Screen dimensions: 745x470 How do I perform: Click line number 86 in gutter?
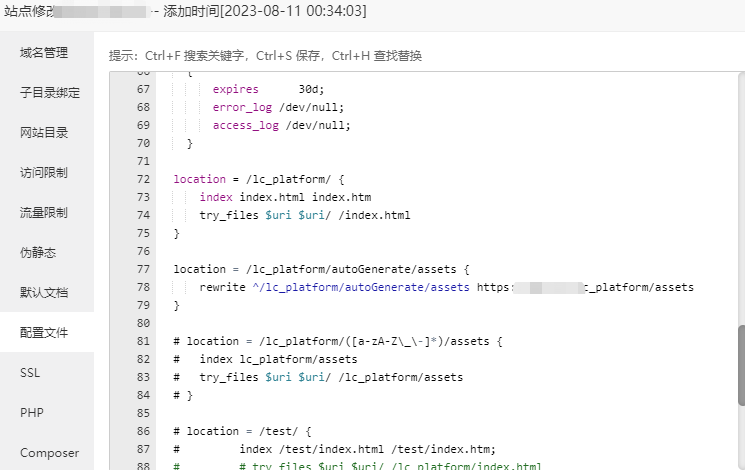143,431
